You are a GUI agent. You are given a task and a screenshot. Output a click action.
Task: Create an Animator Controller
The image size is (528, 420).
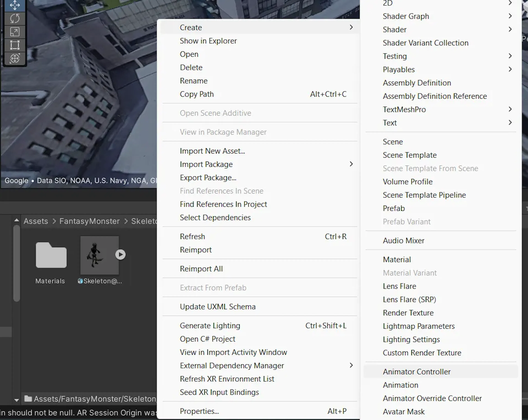(x=441, y=372)
